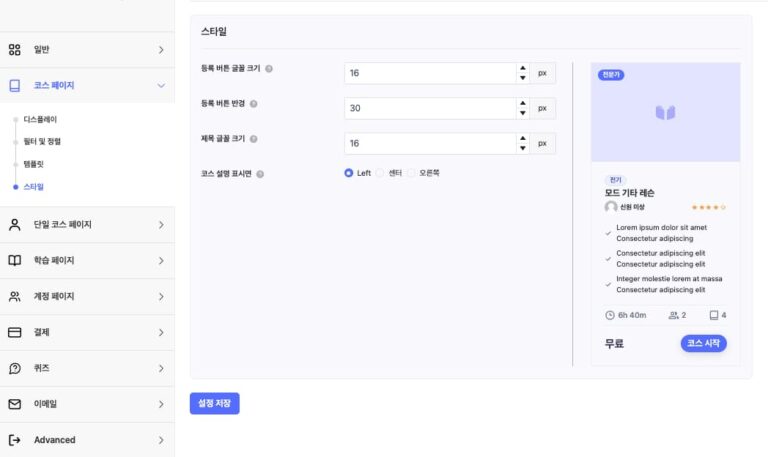
Task: Click help icon beside 등록 버튼 글꼴 크기
Action: click(269, 69)
